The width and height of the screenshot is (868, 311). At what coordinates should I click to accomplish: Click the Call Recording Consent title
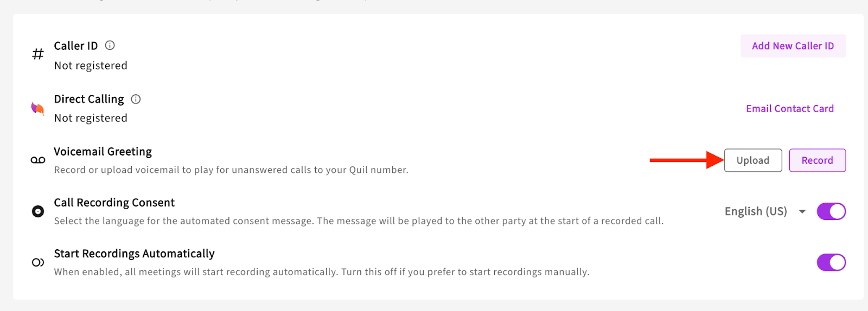click(x=114, y=203)
